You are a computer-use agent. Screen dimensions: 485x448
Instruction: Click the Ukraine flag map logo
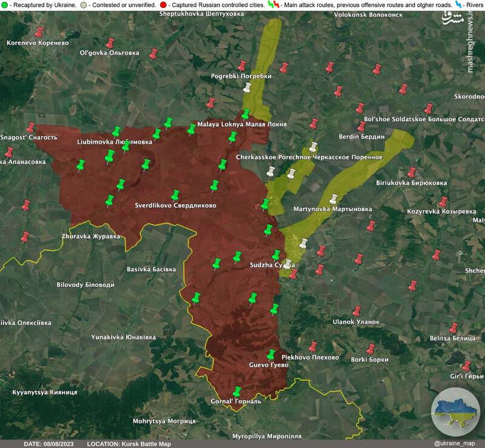455,412
